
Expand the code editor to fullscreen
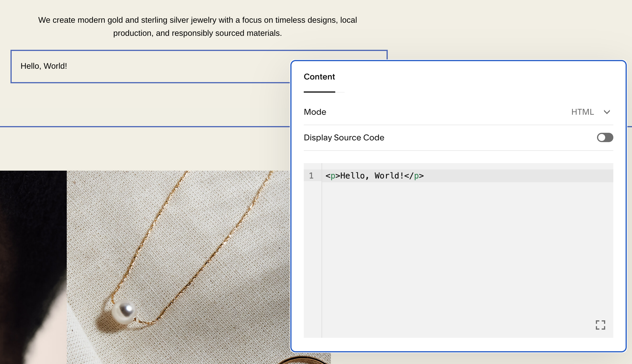pos(600,325)
